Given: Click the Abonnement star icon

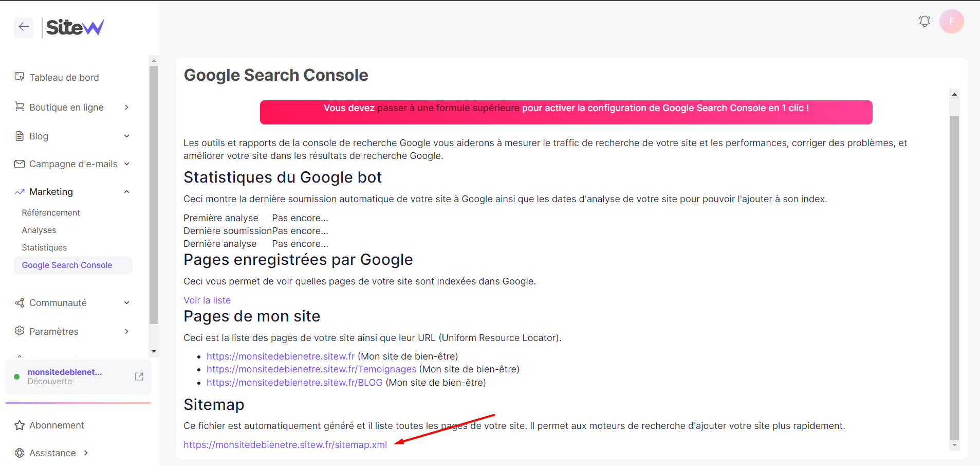Looking at the screenshot, I should click(x=20, y=425).
